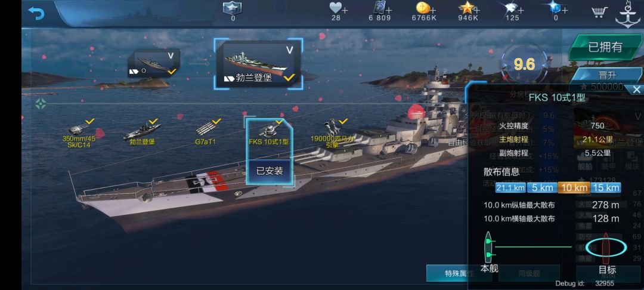This screenshot has height=290, width=644.
Task: Close the FKS 10式1型 info panel
Action: (636, 90)
